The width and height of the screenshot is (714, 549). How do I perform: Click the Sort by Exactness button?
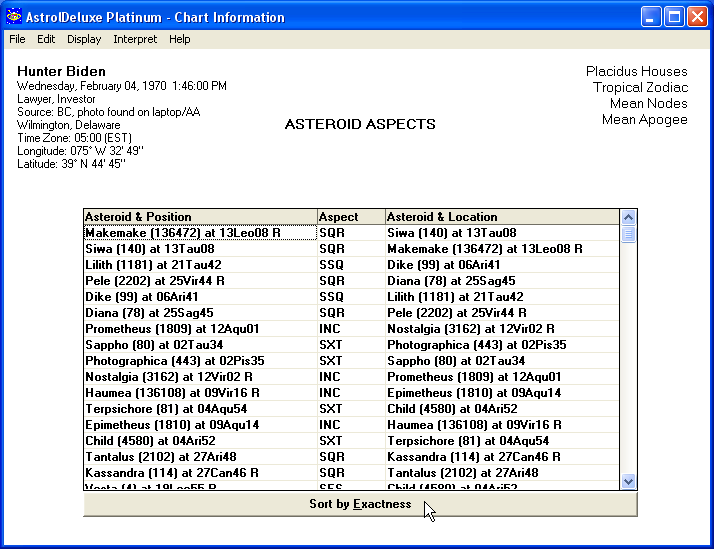[x=360, y=504]
